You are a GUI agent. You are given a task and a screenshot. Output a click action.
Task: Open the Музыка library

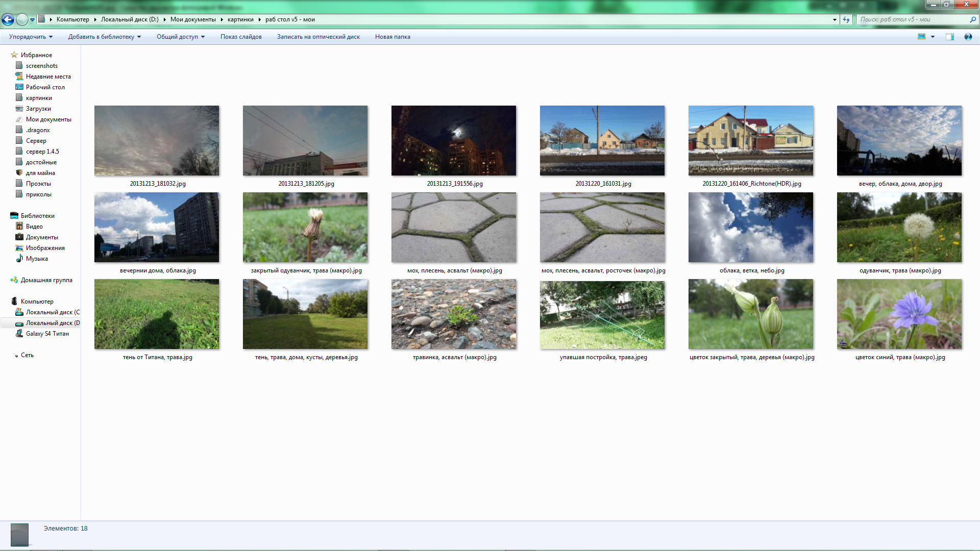[37, 259]
